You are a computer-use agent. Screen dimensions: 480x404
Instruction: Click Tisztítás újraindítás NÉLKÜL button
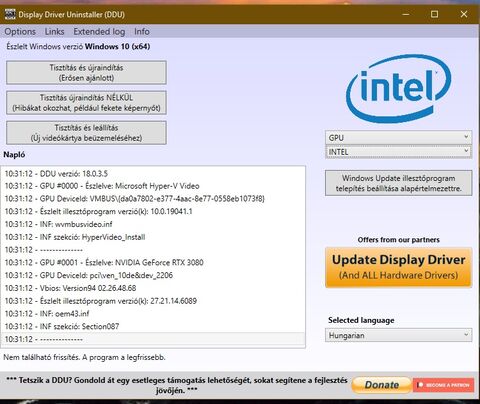(x=86, y=103)
